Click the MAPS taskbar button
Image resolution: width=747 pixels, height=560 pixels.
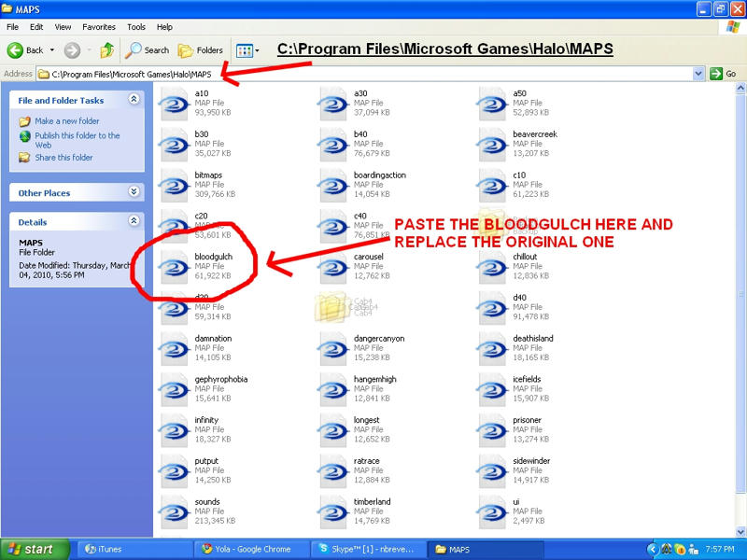(x=486, y=549)
